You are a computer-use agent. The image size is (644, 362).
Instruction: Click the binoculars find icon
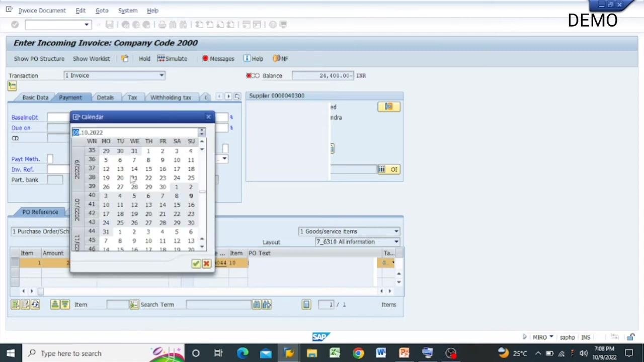click(x=257, y=305)
